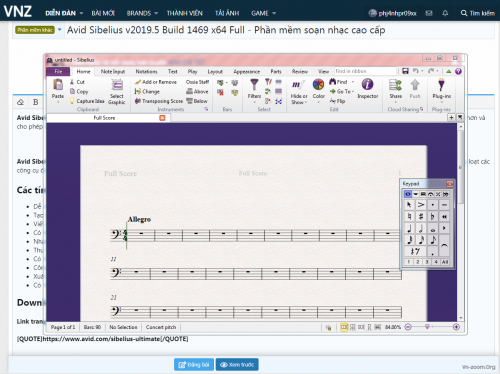This screenshot has height=374, width=500.
Task: Click the accent mark on the Keypad
Action: click(x=421, y=205)
